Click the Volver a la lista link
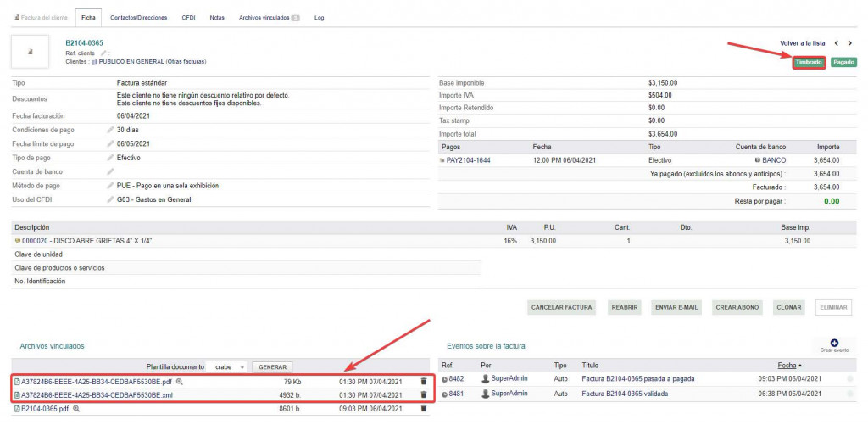This screenshot has width=868, height=425. [x=802, y=42]
